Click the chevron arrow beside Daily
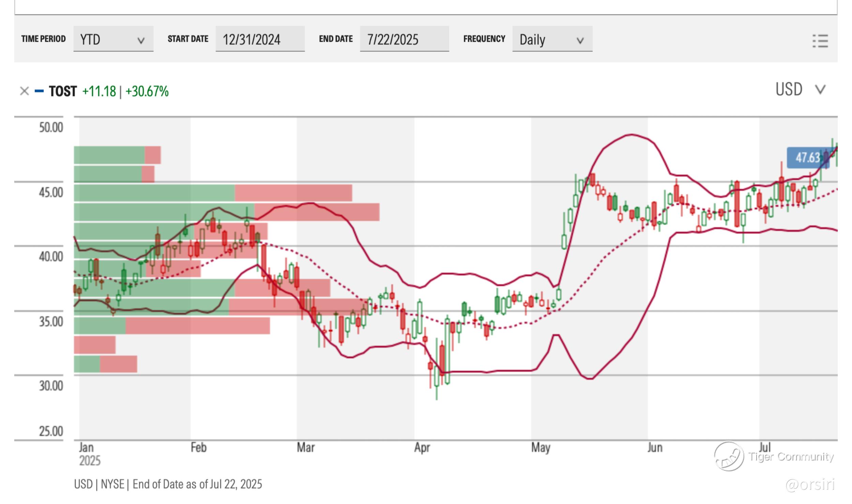Screen dimensions: 852x504 (580, 41)
